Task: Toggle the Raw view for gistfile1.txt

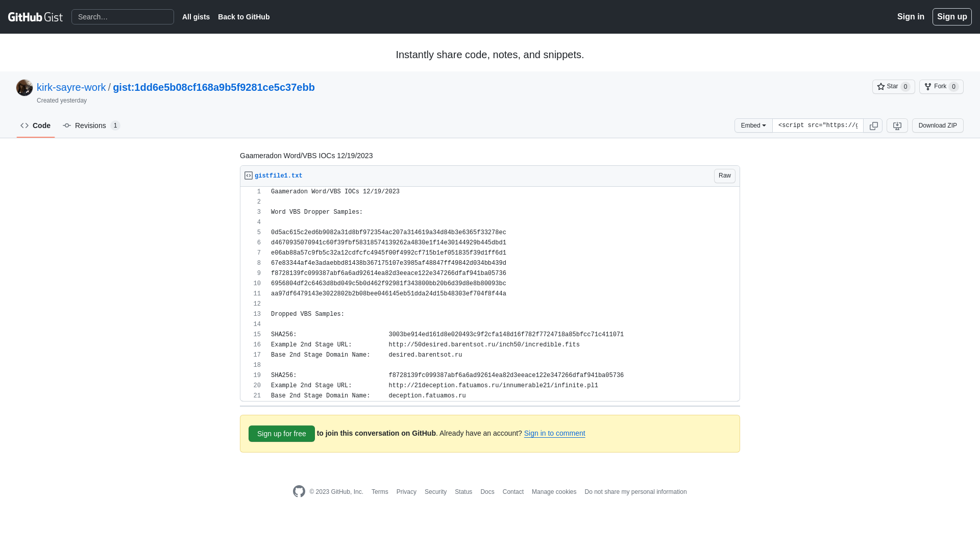Action: [x=724, y=176]
